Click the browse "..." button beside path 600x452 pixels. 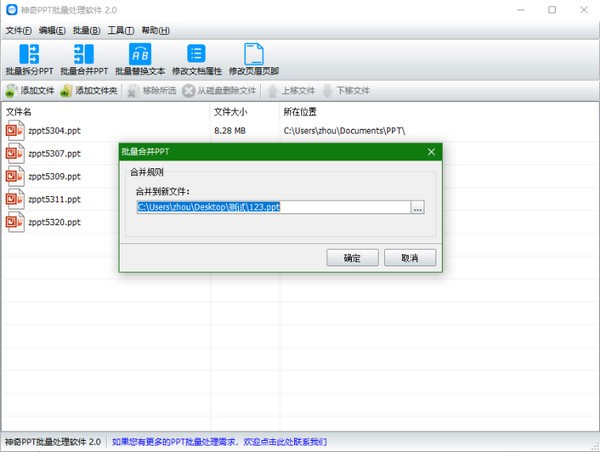(x=418, y=208)
